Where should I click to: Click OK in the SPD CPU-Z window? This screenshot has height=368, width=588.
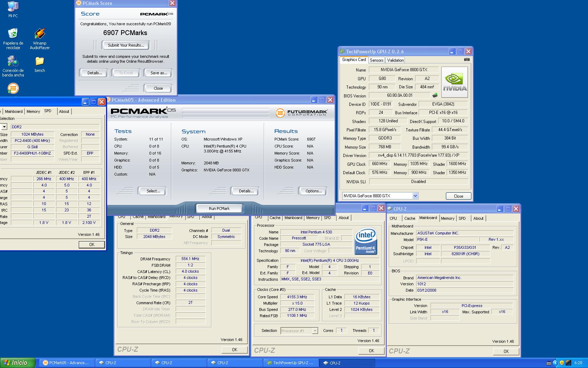coord(92,245)
